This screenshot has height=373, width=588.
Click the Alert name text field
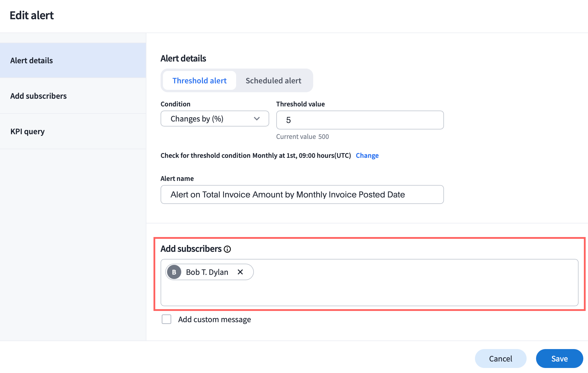tap(302, 194)
